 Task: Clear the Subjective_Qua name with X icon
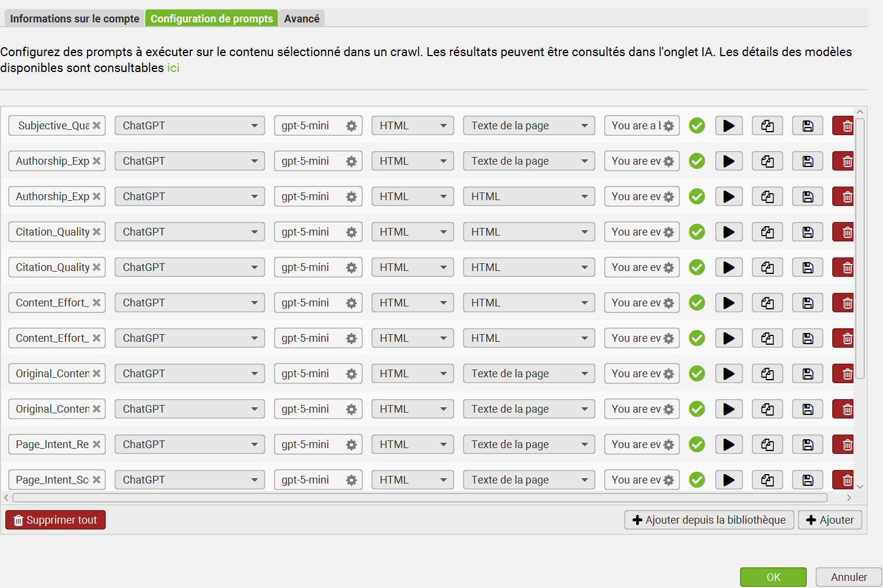(96, 126)
